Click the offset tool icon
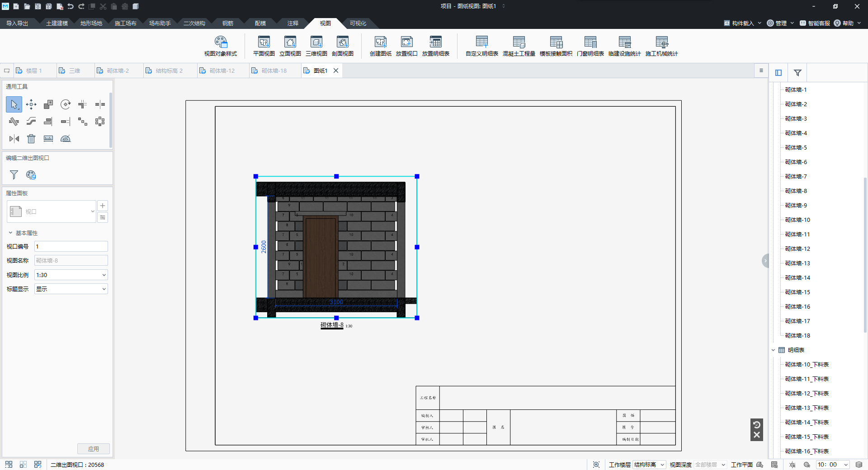Screen dimensions: 868x470 (x=31, y=122)
